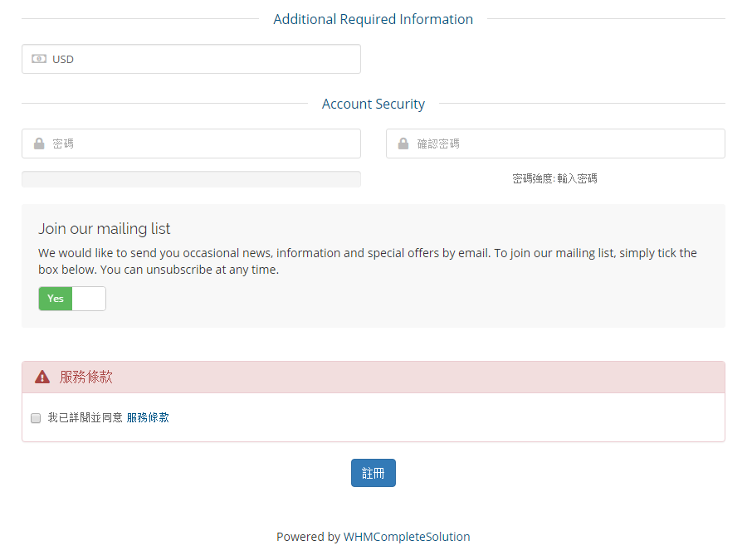Click the red warning triangle icon

pyautogui.click(x=42, y=377)
